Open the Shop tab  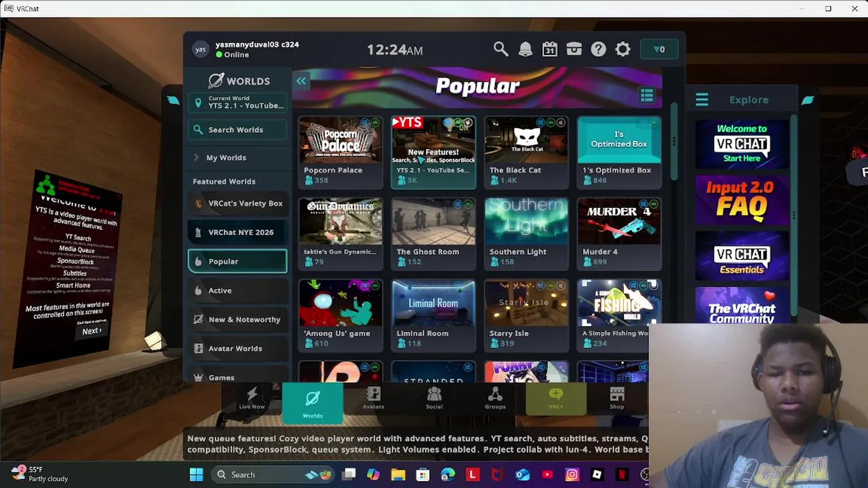(616, 399)
